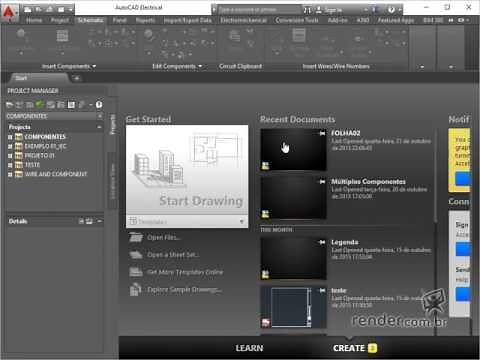This screenshot has width=480, height=360.
Task: Add a new drawing tab with plus button
Action: pos(77,78)
